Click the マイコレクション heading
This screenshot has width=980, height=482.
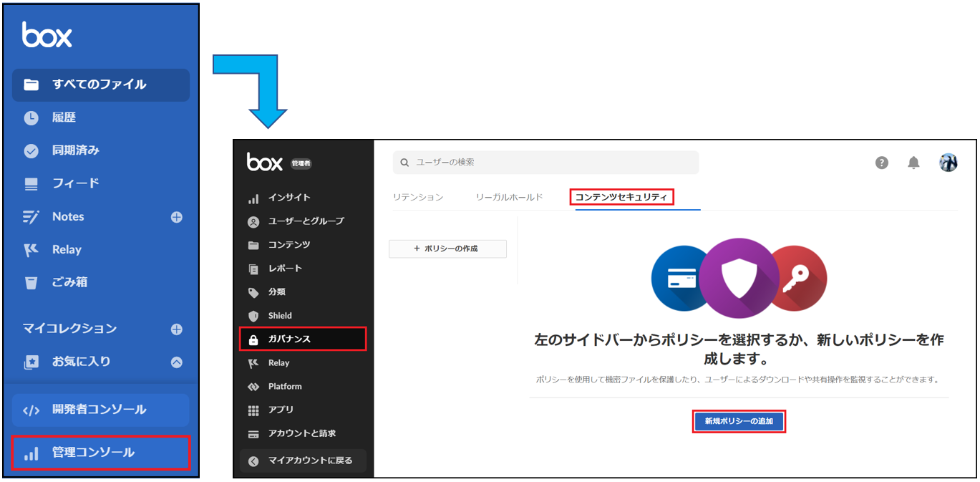tap(69, 329)
